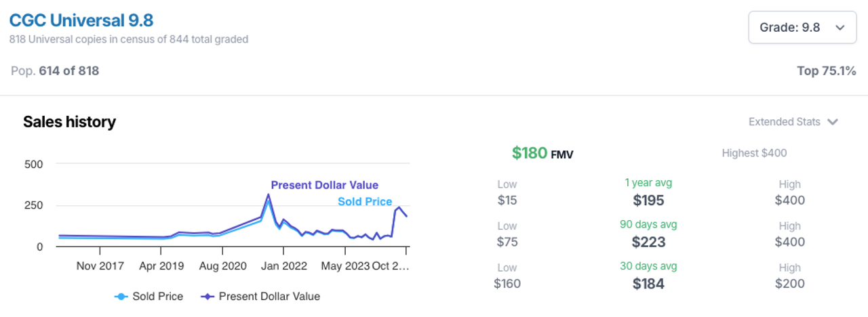Toggle the Present Dollar Value legend series
The height and width of the screenshot is (317, 868).
click(260, 296)
